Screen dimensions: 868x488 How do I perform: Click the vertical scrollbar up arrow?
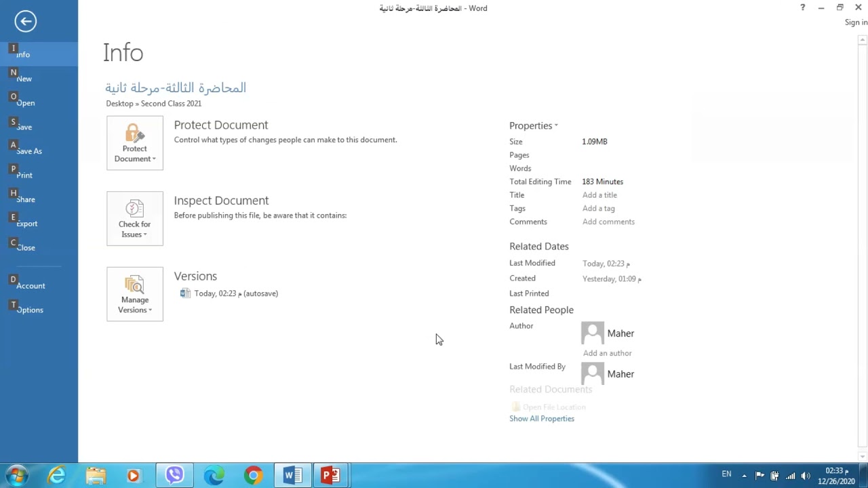click(863, 40)
